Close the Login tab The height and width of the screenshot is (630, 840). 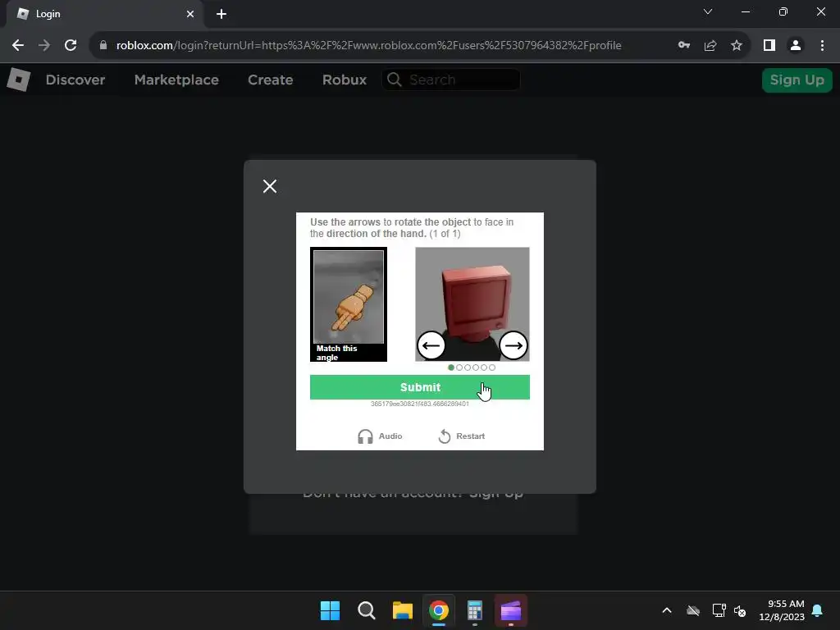(x=190, y=14)
